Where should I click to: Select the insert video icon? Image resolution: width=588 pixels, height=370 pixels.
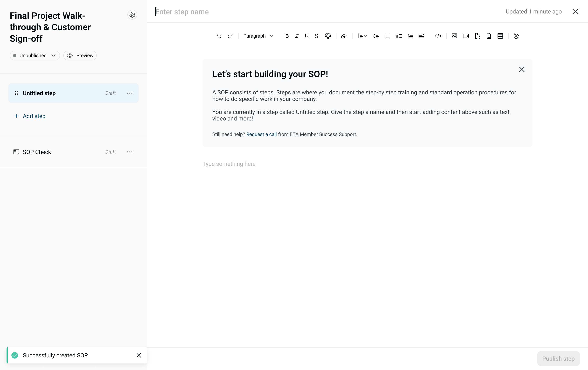(465, 36)
